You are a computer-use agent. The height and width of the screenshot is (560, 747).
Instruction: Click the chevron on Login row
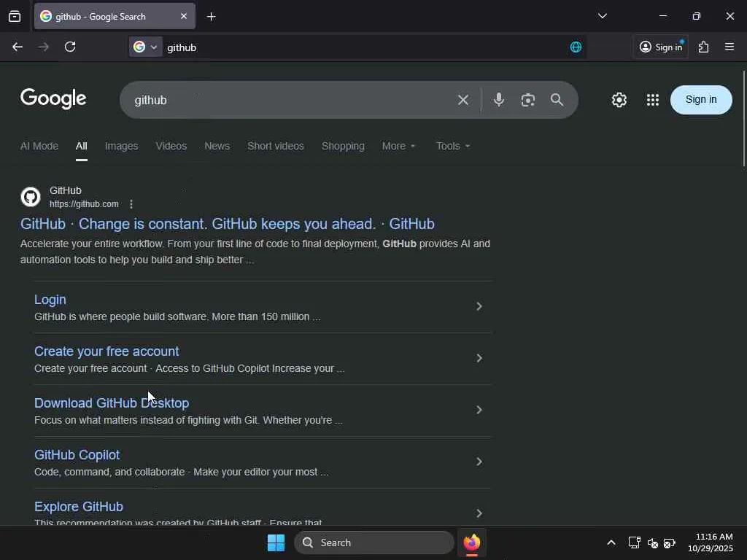point(479,306)
